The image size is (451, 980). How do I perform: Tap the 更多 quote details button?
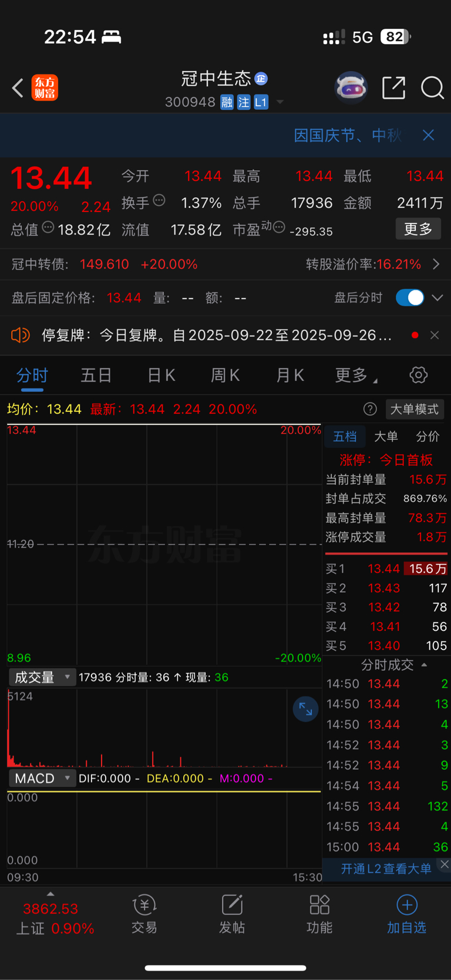[x=418, y=229]
